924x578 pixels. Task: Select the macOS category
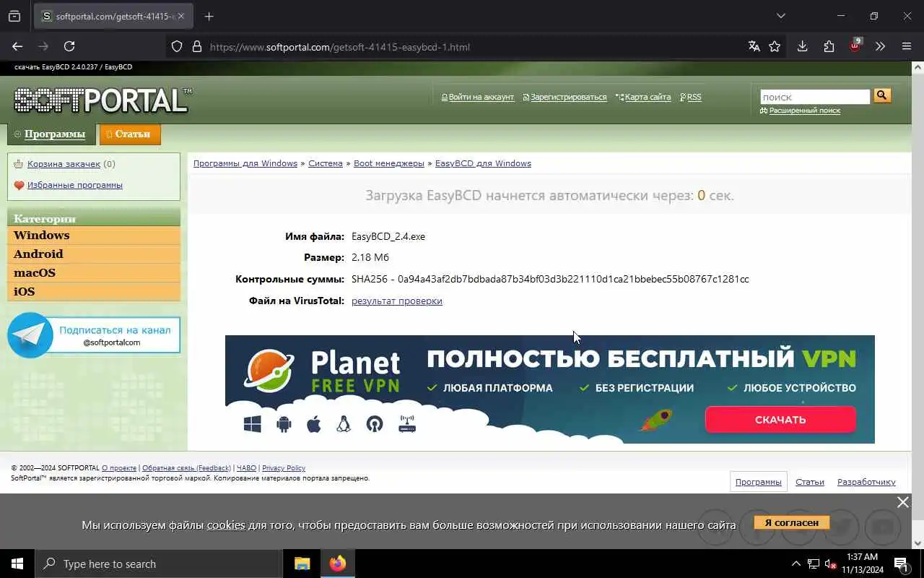tap(94, 273)
